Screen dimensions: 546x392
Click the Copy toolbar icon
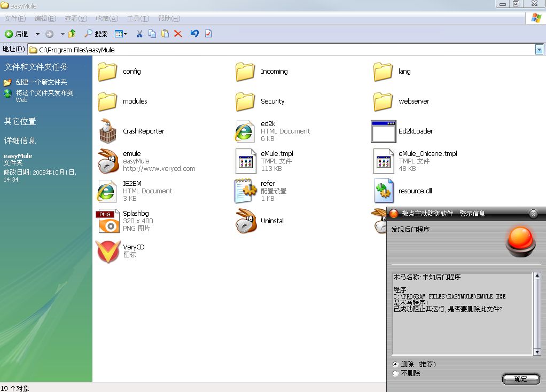152,34
